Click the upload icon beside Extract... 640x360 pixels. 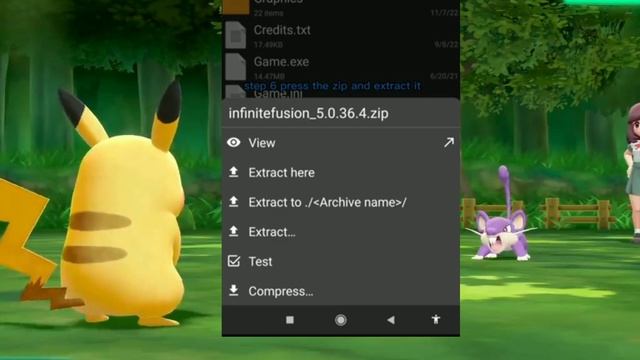233,231
